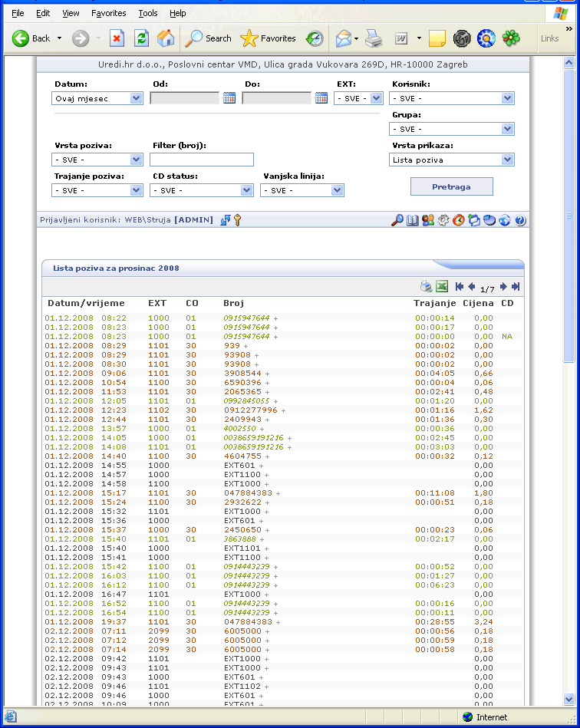Click number 0912277996 in call list
580x728 pixels.
click(x=250, y=410)
